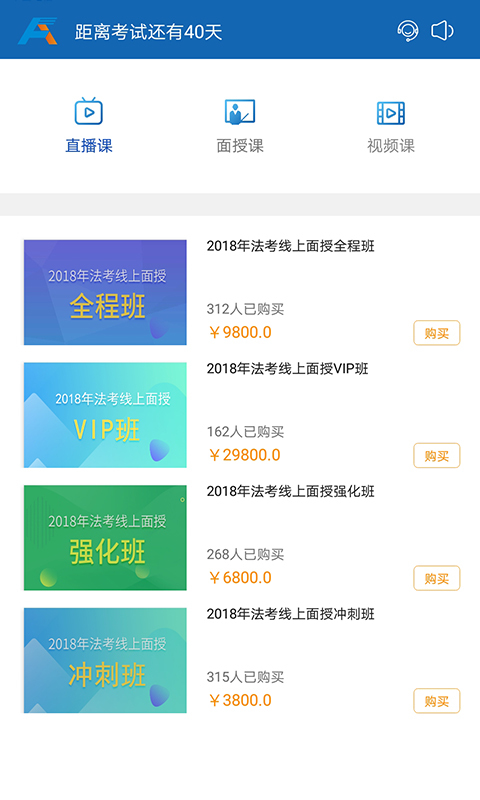This screenshot has height=800, width=480.
Task: Open title 2018年法考线上面授全程班
Action: click(x=290, y=246)
